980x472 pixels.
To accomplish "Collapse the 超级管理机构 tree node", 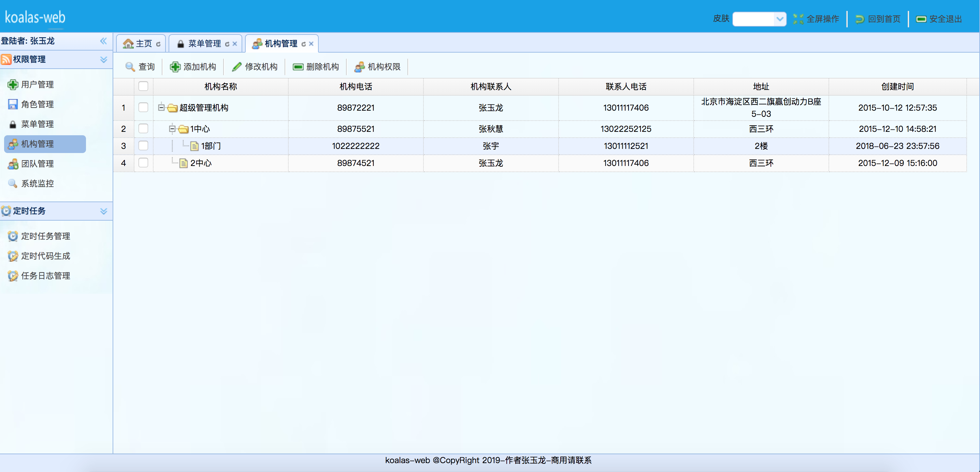I will point(161,108).
